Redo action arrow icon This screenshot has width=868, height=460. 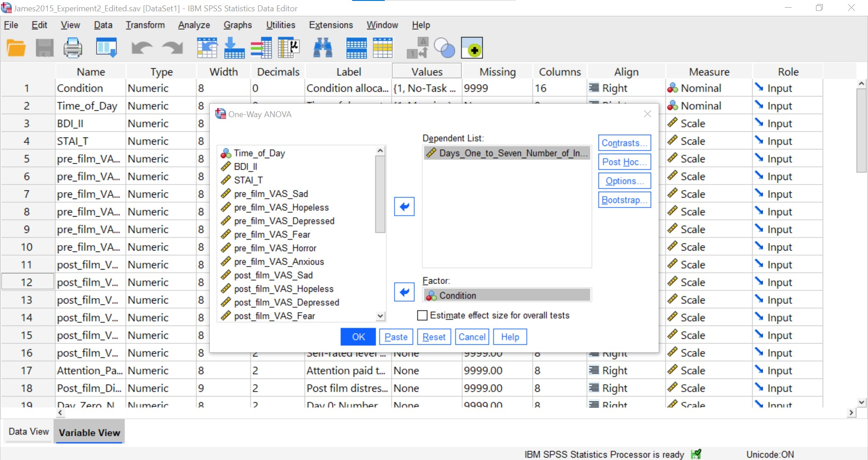coord(173,48)
